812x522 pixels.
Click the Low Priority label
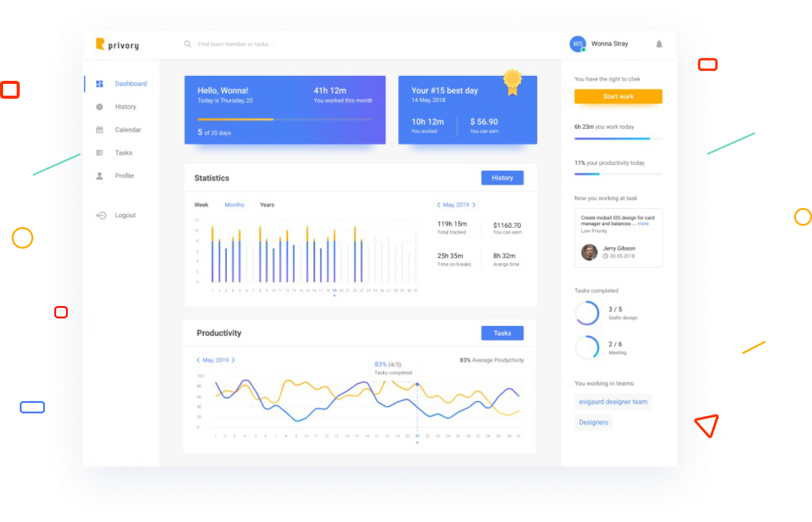594,231
